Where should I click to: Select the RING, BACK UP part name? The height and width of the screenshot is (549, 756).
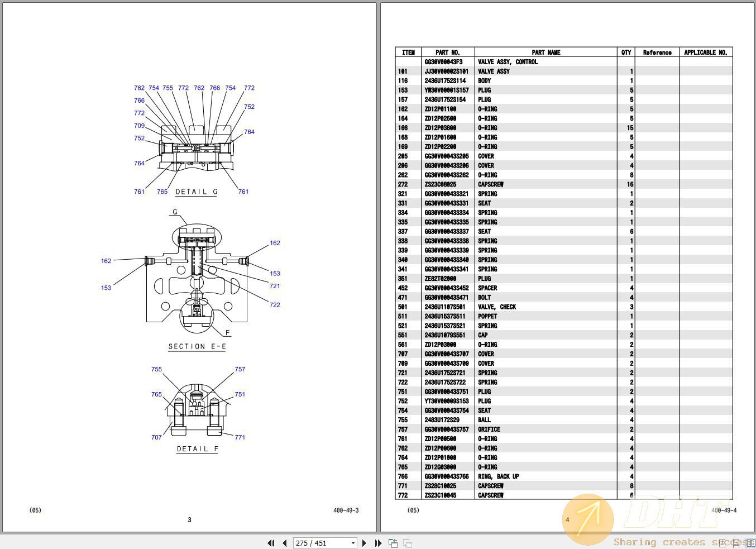tap(499, 476)
